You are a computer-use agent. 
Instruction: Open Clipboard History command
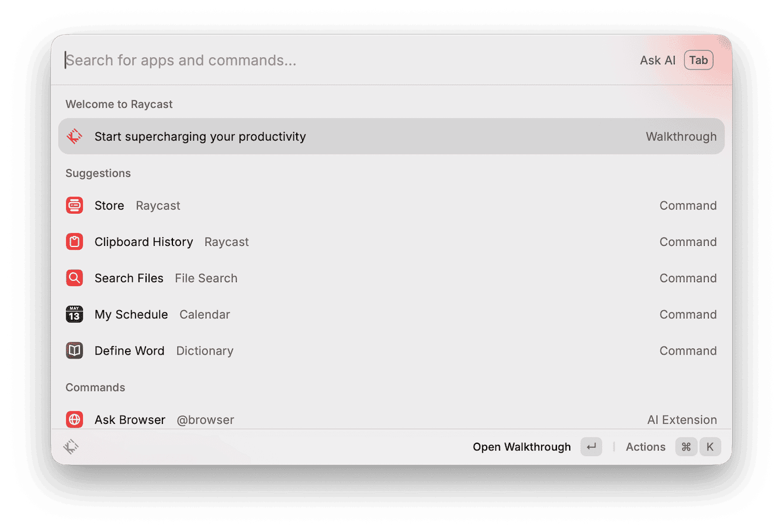[391, 242]
